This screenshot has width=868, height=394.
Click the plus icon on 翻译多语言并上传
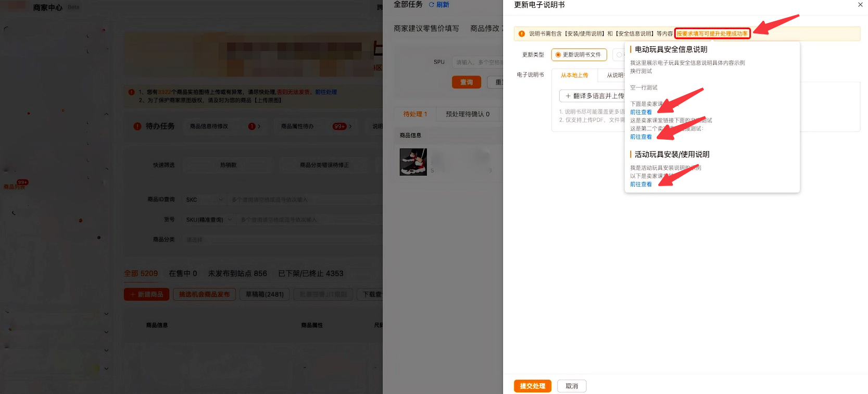point(568,96)
